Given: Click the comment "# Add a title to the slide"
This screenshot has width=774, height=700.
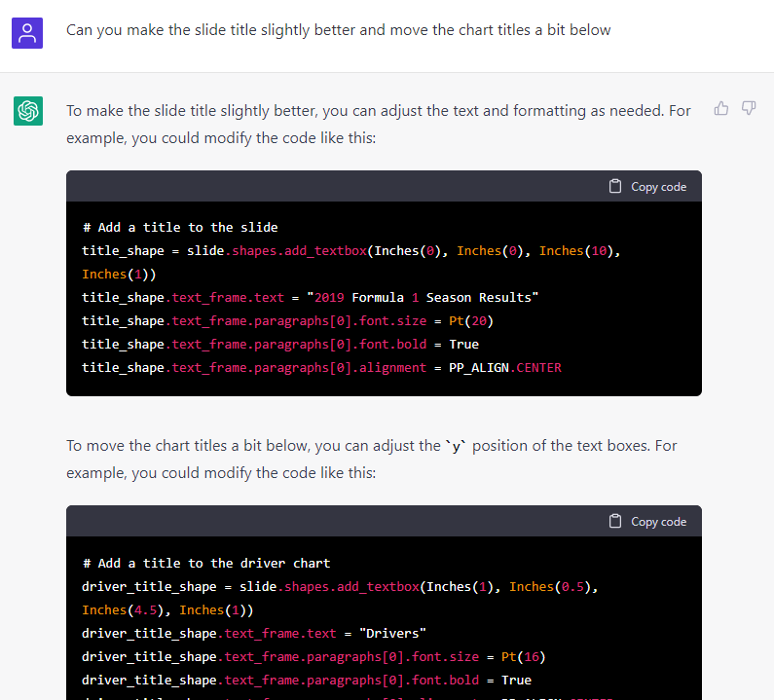Looking at the screenshot, I should [180, 228].
